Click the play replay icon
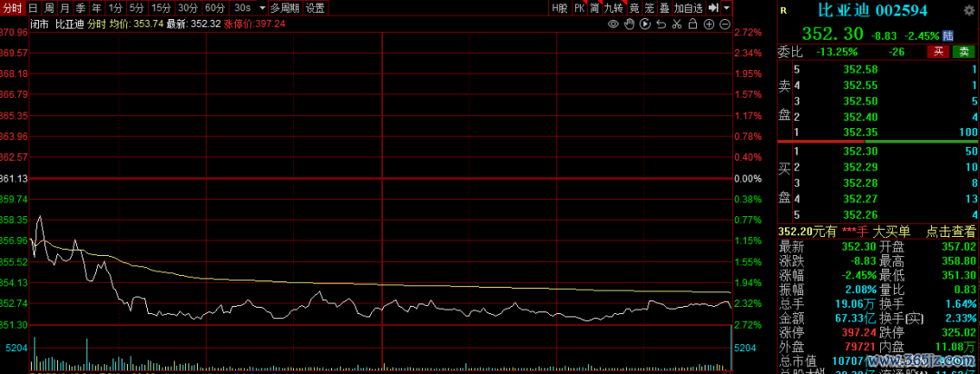This screenshot has height=374, width=980. pyautogui.click(x=645, y=25)
